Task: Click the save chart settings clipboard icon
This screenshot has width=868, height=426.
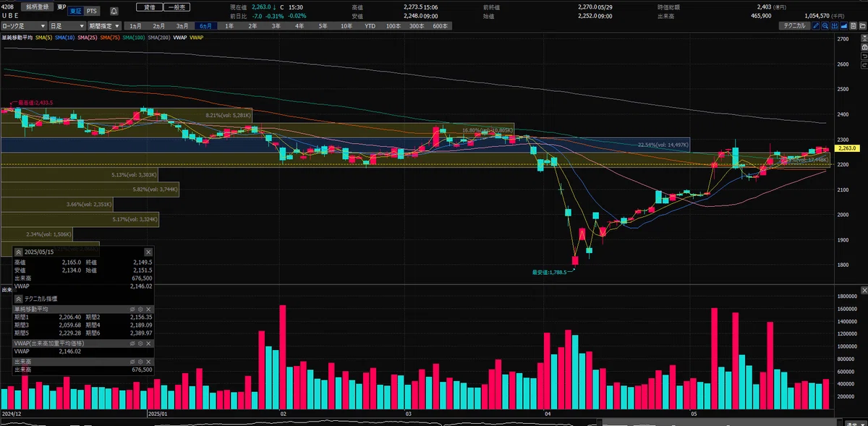Action: [854, 26]
